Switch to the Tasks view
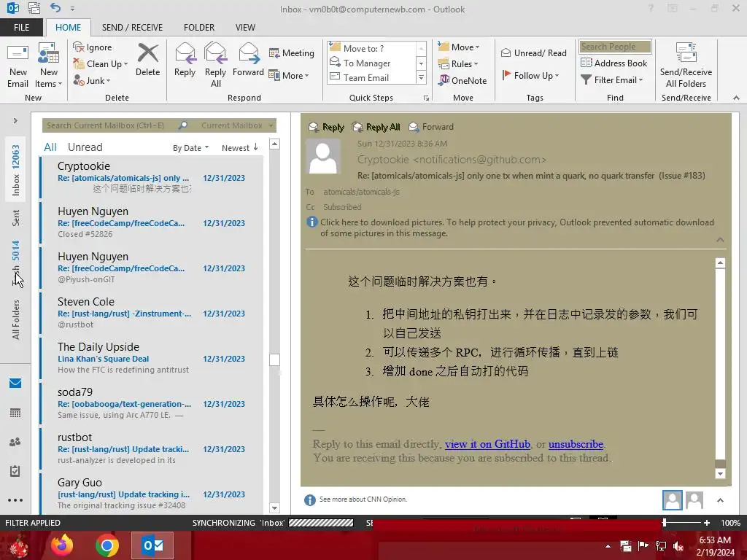This screenshot has height=560, width=747. (15, 471)
